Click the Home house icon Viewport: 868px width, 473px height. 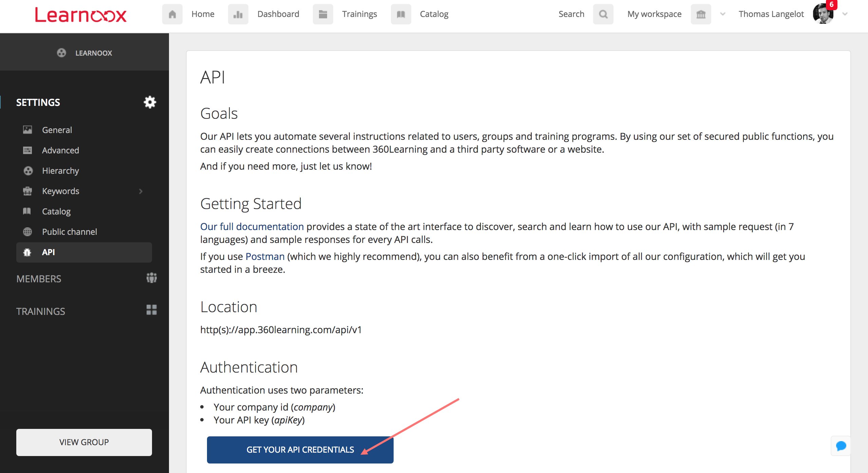pyautogui.click(x=172, y=14)
